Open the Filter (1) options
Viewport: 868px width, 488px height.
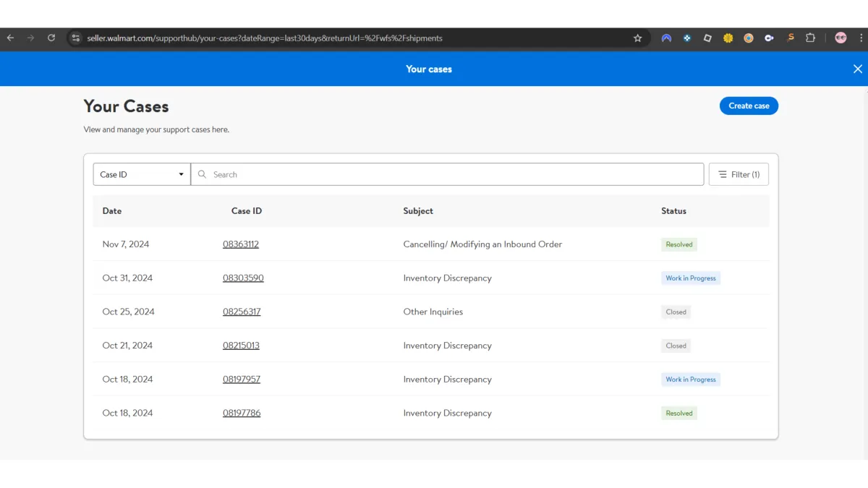tap(739, 174)
